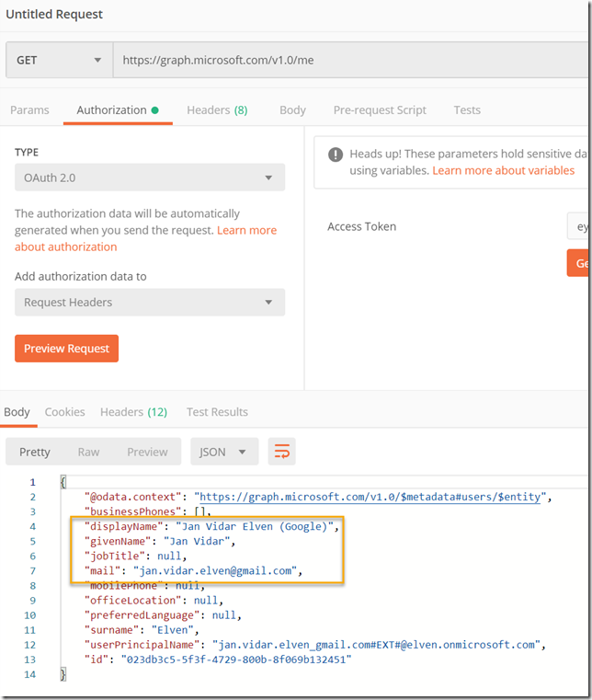
Task: Expand the Request Headers dropdown
Action: pos(150,303)
